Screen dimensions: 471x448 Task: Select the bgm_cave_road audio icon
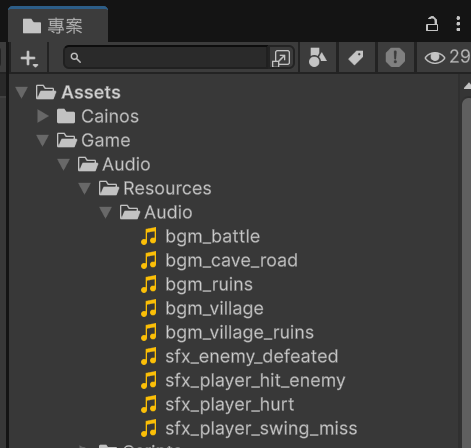tap(149, 260)
